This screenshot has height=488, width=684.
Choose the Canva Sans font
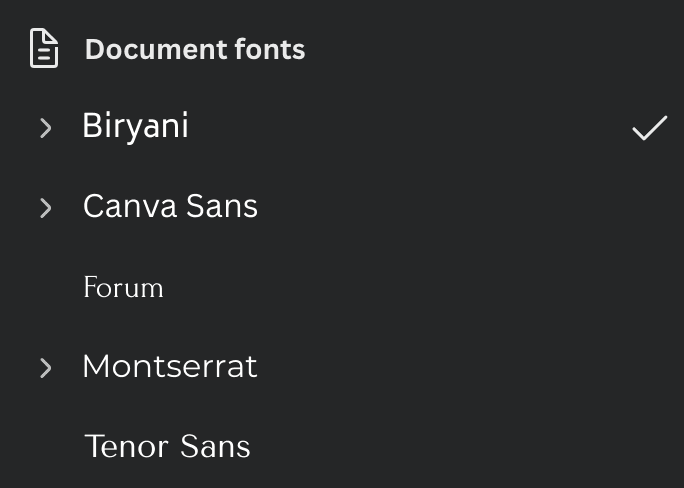tap(170, 207)
